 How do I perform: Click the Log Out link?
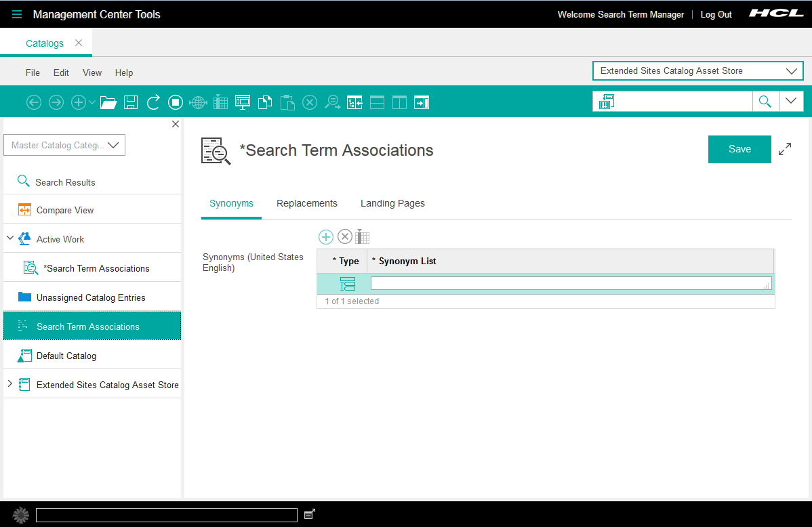point(716,14)
